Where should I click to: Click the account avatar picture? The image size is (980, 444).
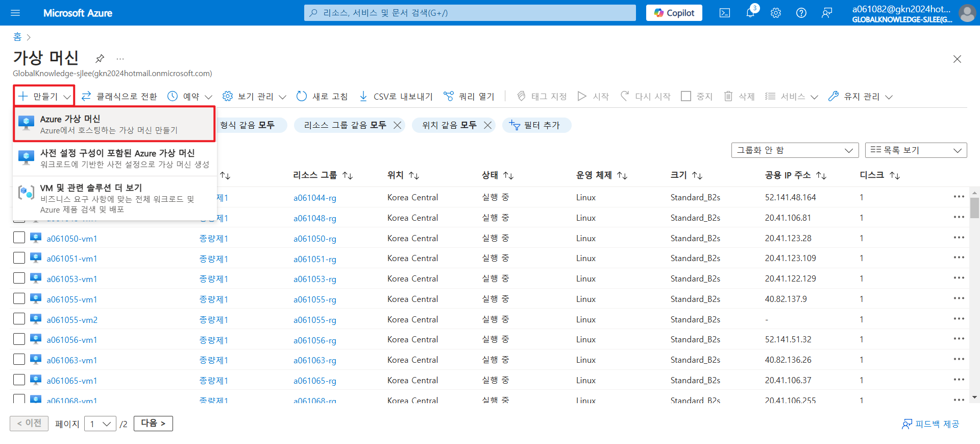tap(967, 13)
